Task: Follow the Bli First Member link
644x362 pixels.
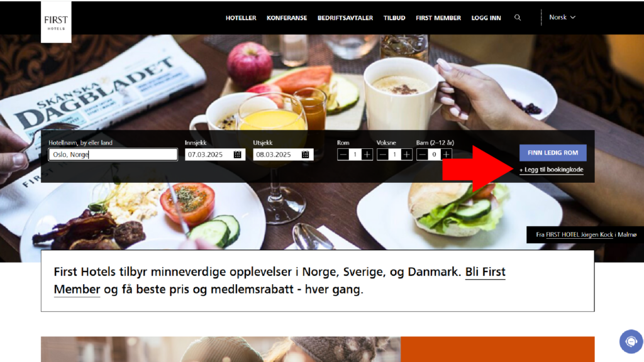Action: [x=279, y=280]
